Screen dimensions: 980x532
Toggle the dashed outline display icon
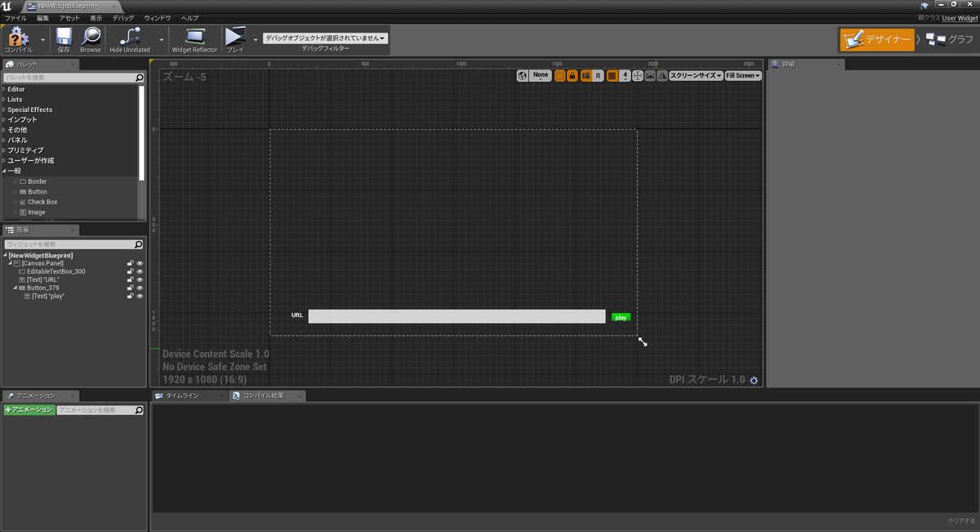click(559, 75)
